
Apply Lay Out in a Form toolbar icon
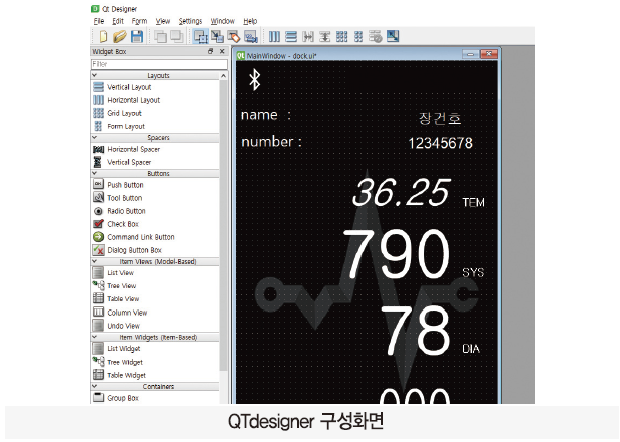point(358,36)
